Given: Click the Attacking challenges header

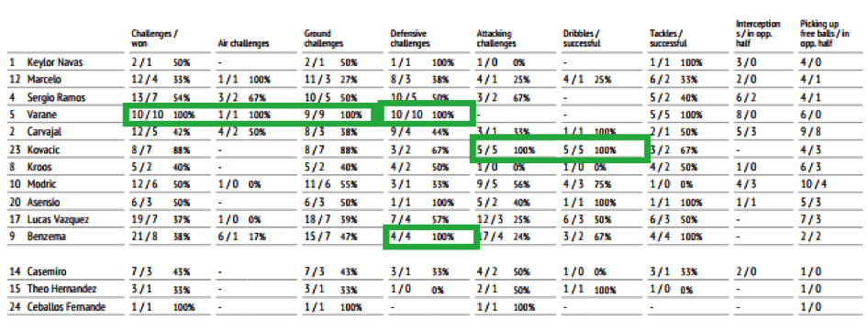Looking at the screenshot, I should [496, 39].
